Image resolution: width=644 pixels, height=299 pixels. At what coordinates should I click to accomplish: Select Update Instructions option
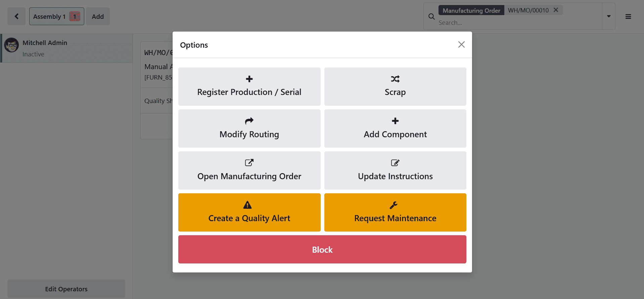point(395,170)
